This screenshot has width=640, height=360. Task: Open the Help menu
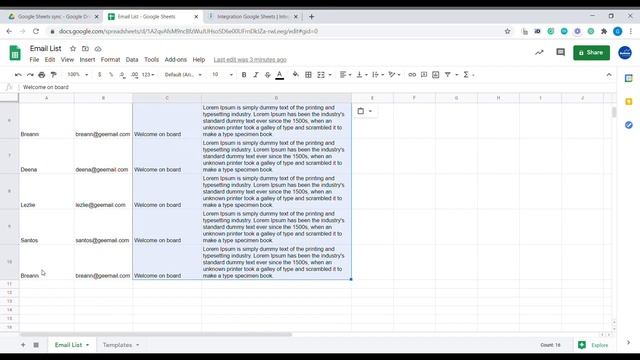199,60
